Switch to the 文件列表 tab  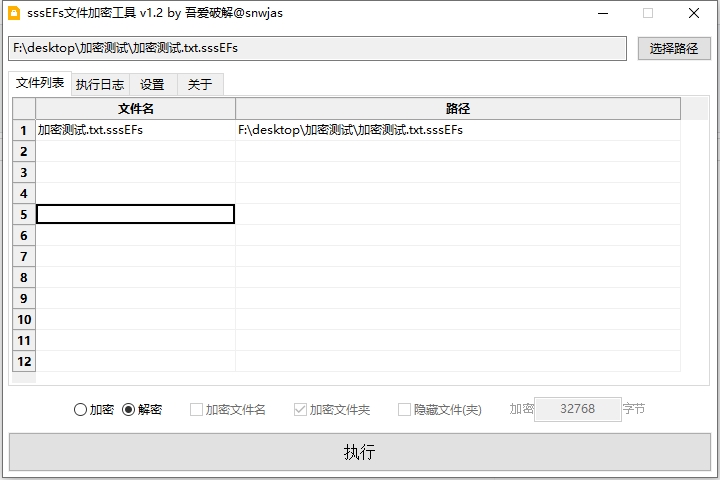pos(40,83)
